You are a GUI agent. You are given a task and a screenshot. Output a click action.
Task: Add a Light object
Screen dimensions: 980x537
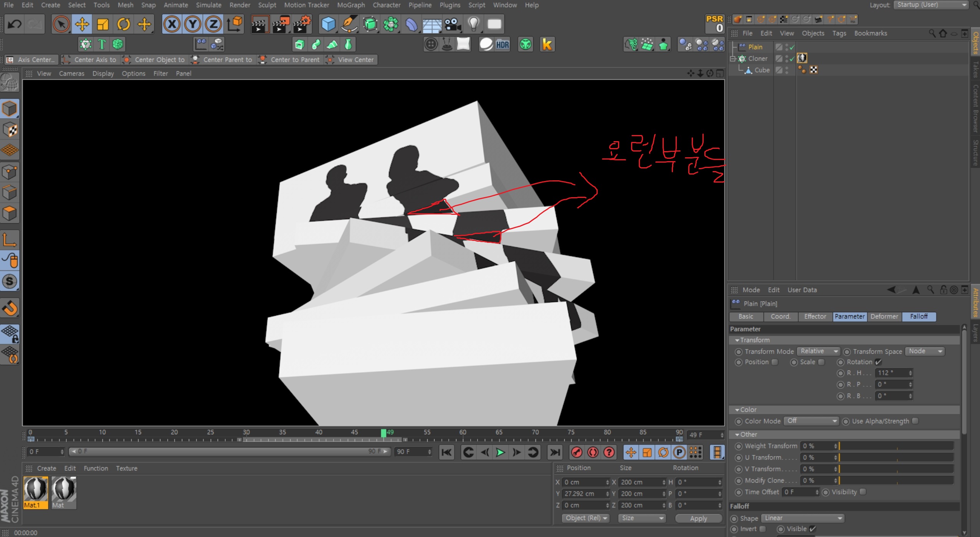(474, 24)
